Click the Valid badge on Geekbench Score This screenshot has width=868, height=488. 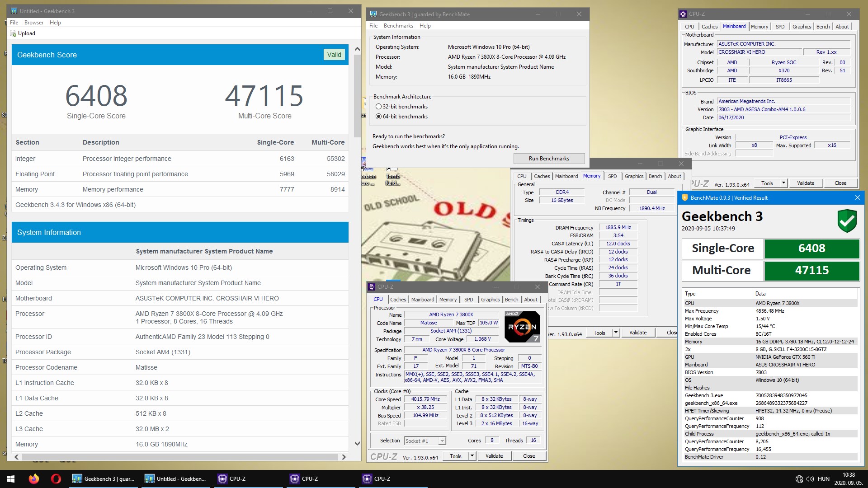coord(334,55)
